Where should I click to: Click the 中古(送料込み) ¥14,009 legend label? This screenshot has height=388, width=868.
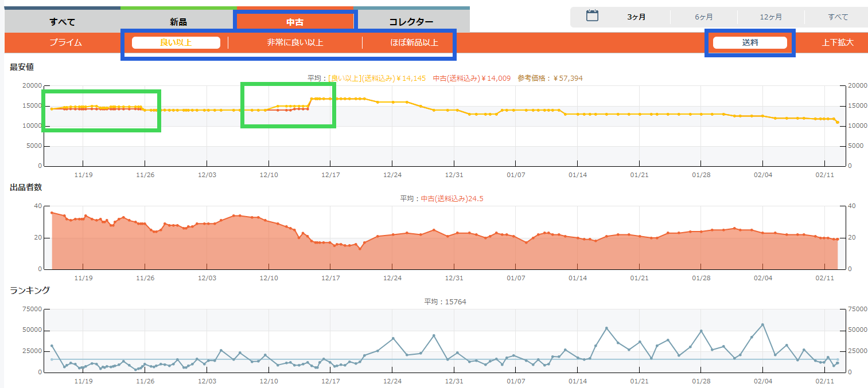click(472, 79)
